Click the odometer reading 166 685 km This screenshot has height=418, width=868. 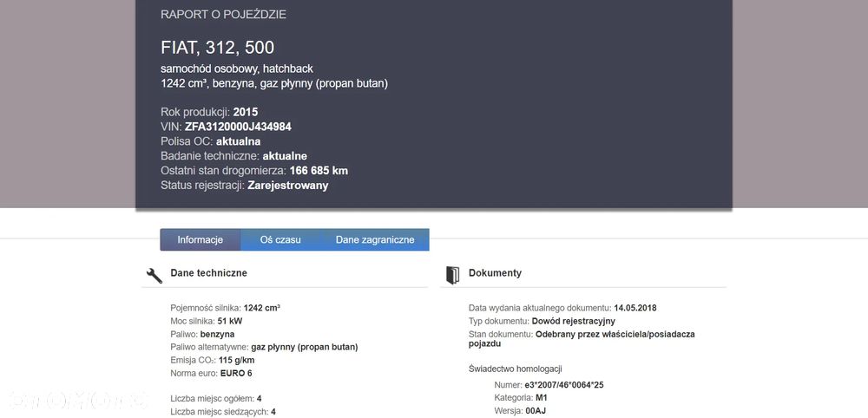click(319, 171)
